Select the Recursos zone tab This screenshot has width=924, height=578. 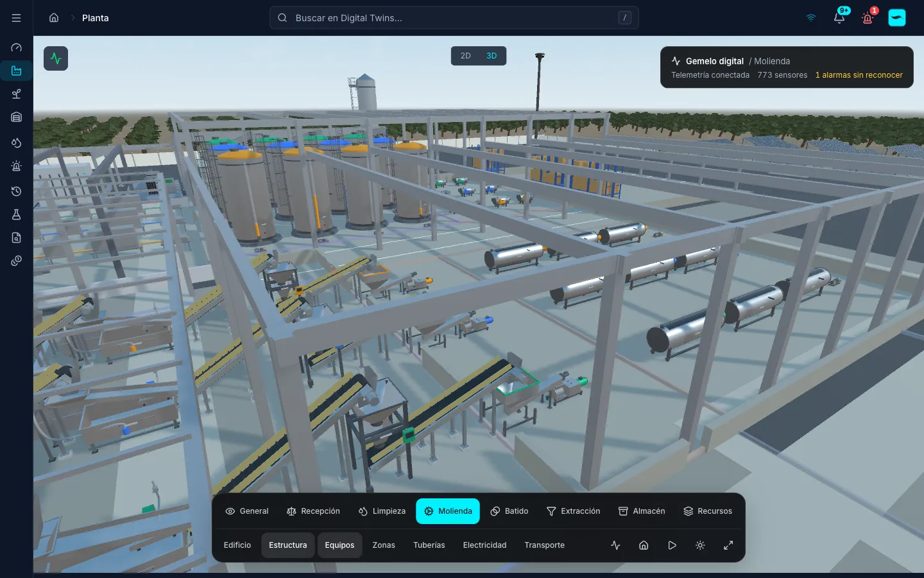(708, 511)
